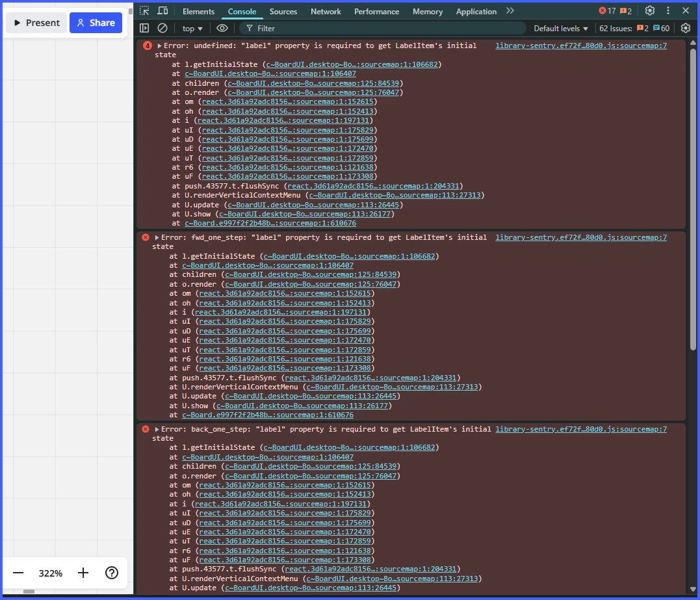Collapse the 'back_one_step' error triangle
The width and height of the screenshot is (700, 600).
pyautogui.click(x=157, y=429)
